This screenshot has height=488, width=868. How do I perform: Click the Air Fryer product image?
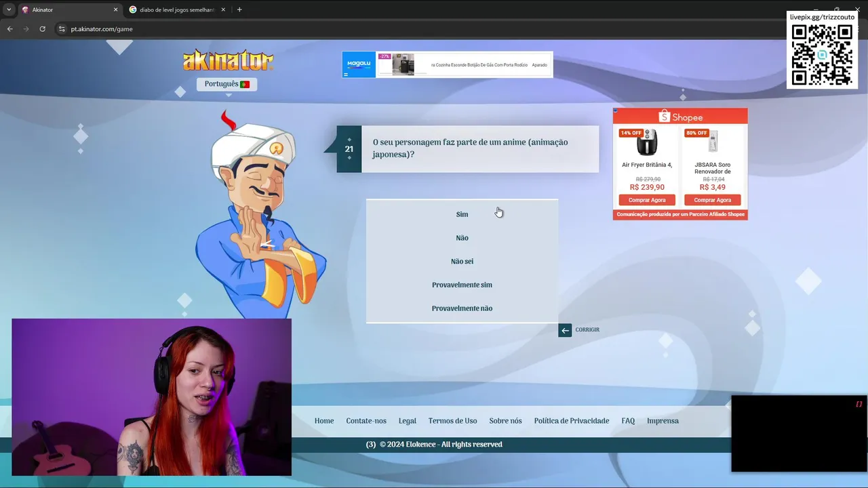click(646, 142)
